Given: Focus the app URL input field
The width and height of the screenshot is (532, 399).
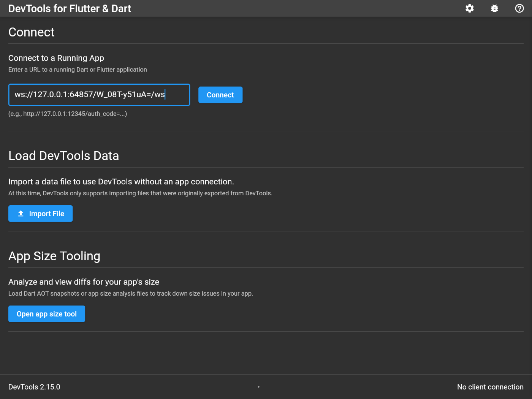Looking at the screenshot, I should pyautogui.click(x=99, y=95).
